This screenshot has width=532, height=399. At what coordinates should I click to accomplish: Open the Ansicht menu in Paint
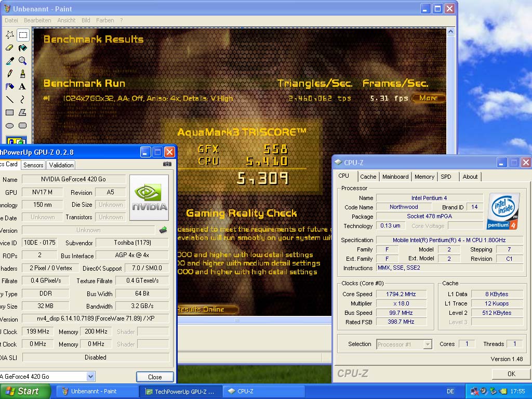coord(66,20)
